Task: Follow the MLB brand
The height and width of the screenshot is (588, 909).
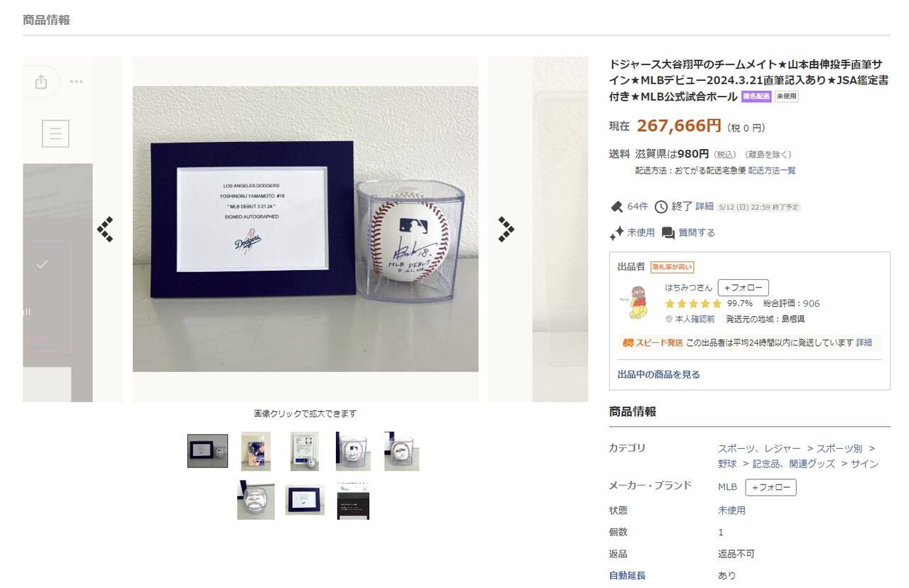Action: coord(771,487)
